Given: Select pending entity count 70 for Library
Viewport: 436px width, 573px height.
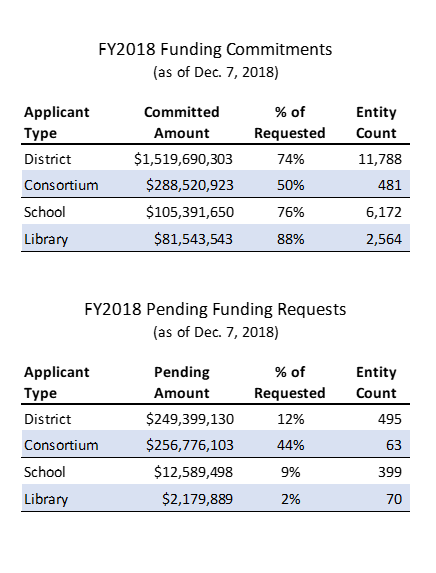Looking at the screenshot, I should 394,499.
